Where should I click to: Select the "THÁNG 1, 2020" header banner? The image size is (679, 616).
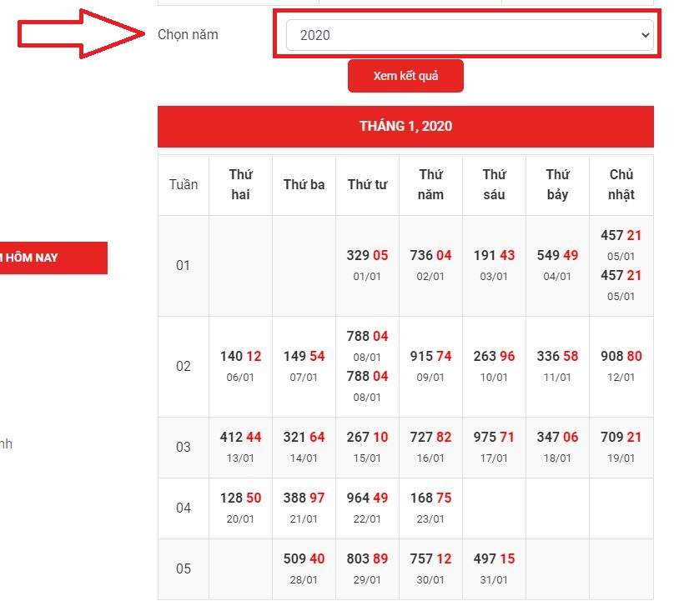point(405,127)
